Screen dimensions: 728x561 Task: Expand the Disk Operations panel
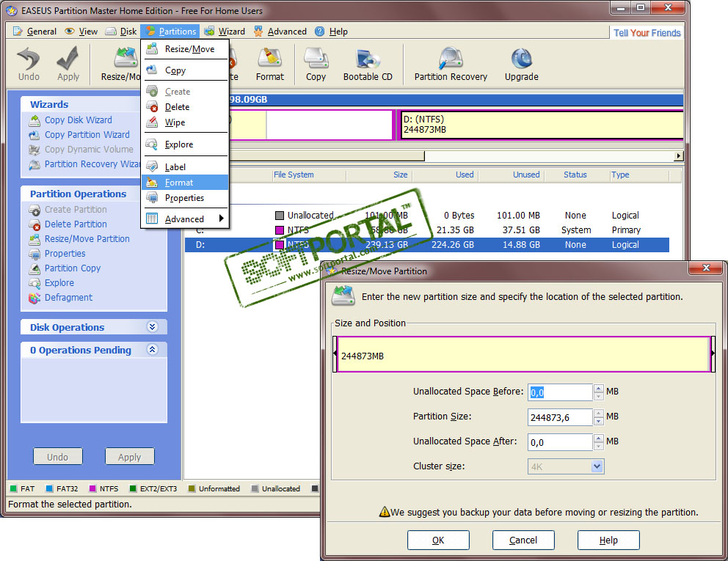tap(153, 326)
